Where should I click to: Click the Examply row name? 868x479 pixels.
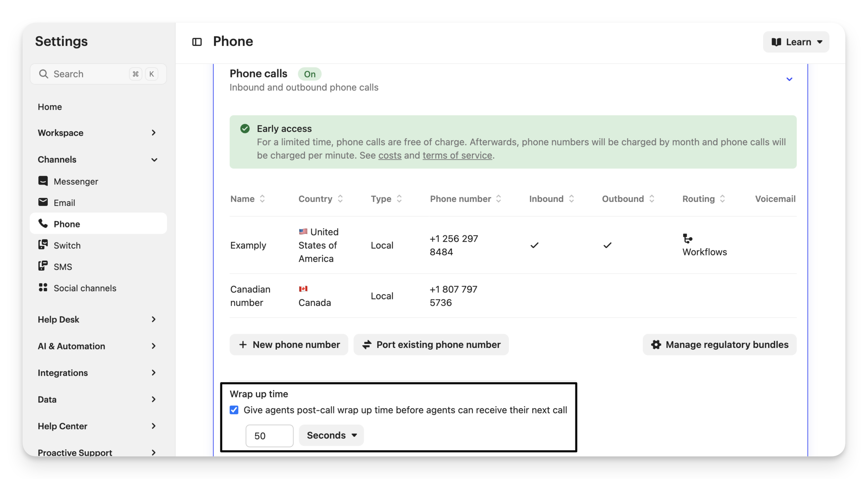click(x=248, y=245)
